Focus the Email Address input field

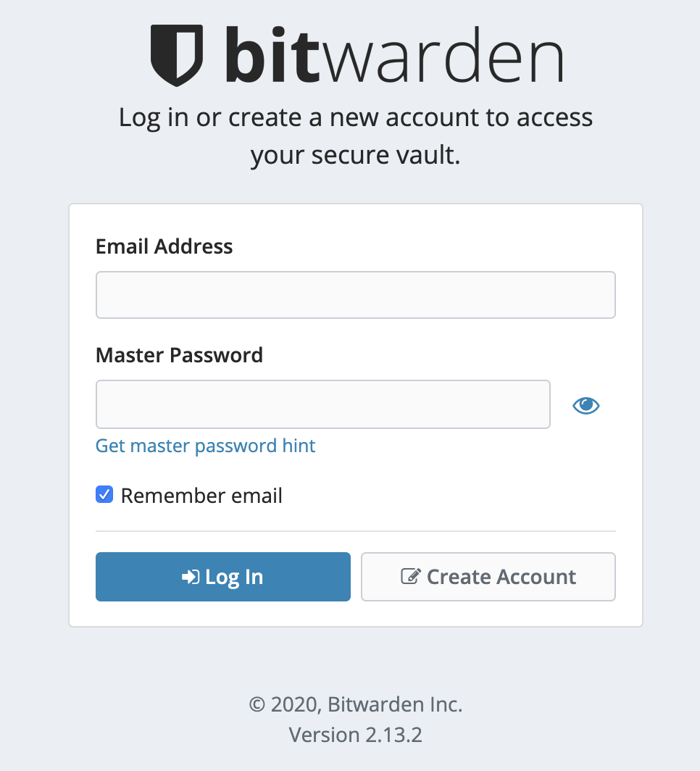355,295
